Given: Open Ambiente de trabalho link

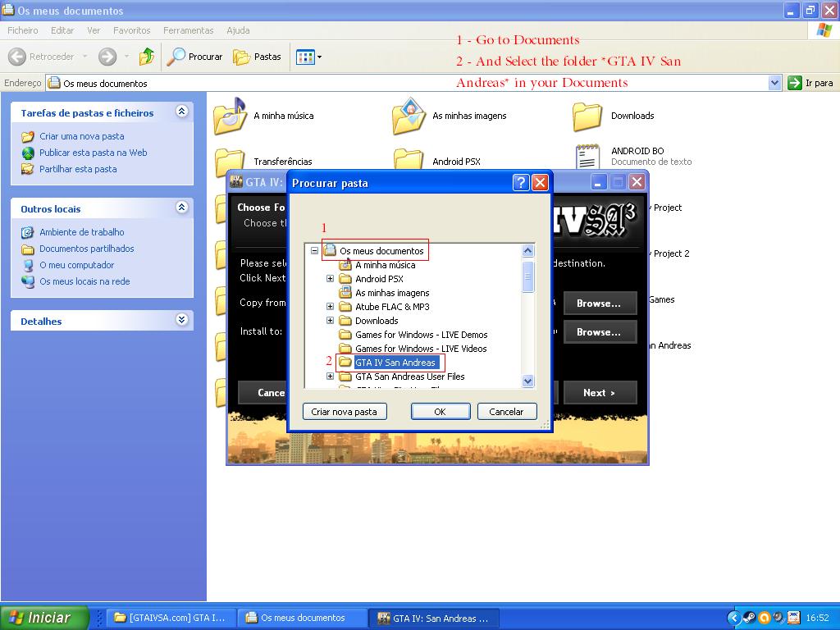Looking at the screenshot, I should 81,232.
